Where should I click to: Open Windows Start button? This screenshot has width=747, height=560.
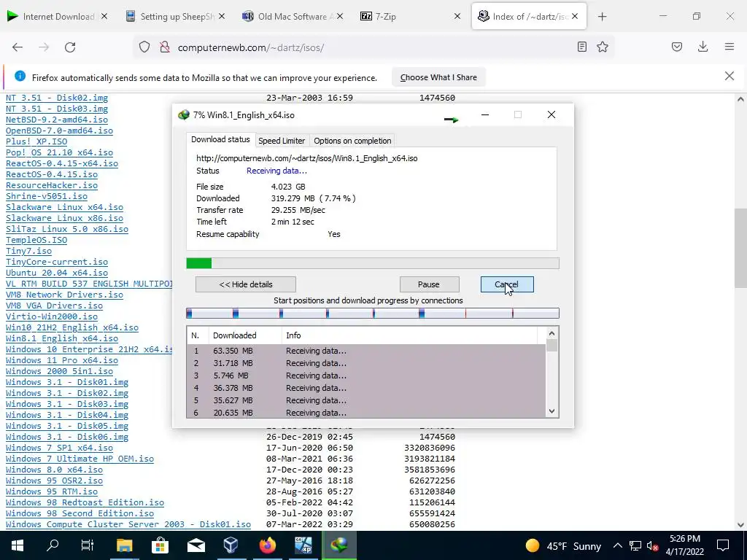point(18,545)
